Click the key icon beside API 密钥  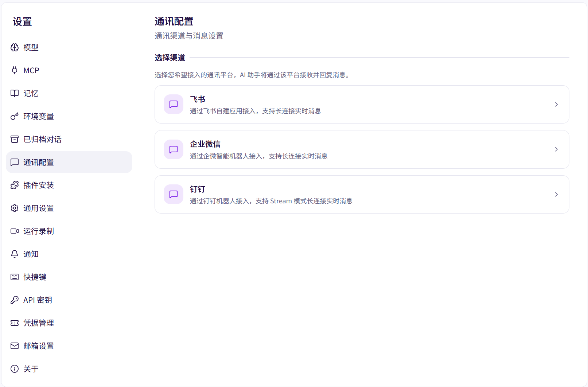pos(15,300)
